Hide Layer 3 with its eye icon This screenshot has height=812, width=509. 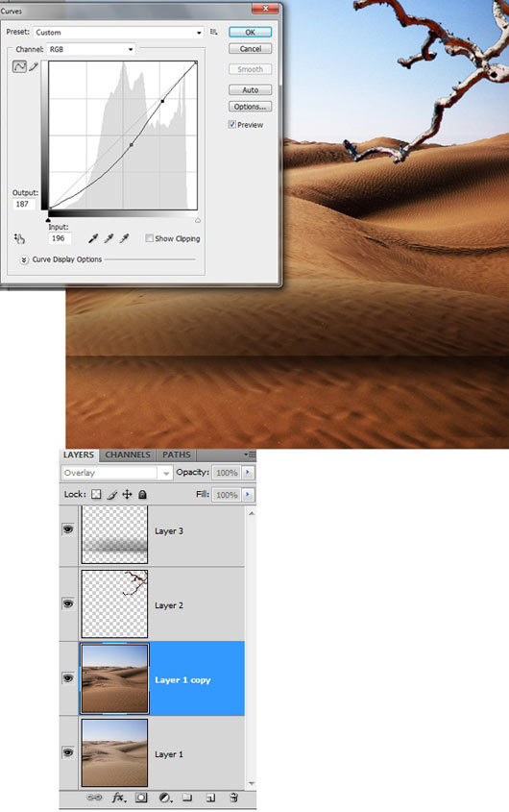coord(68,529)
